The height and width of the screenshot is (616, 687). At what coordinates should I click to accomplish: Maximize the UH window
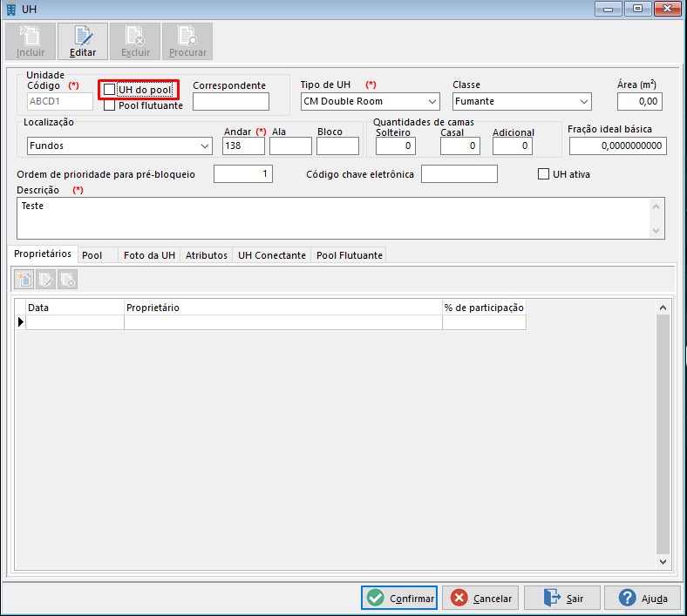pos(637,9)
